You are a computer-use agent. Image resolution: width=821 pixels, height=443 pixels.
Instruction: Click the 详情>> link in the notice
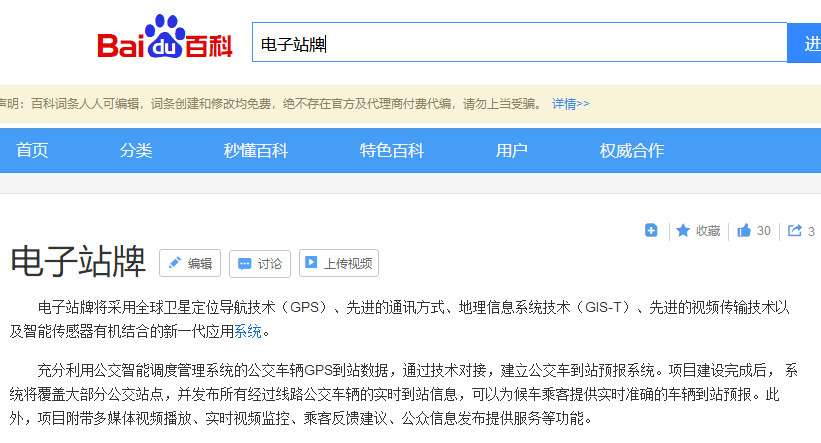coord(570,103)
